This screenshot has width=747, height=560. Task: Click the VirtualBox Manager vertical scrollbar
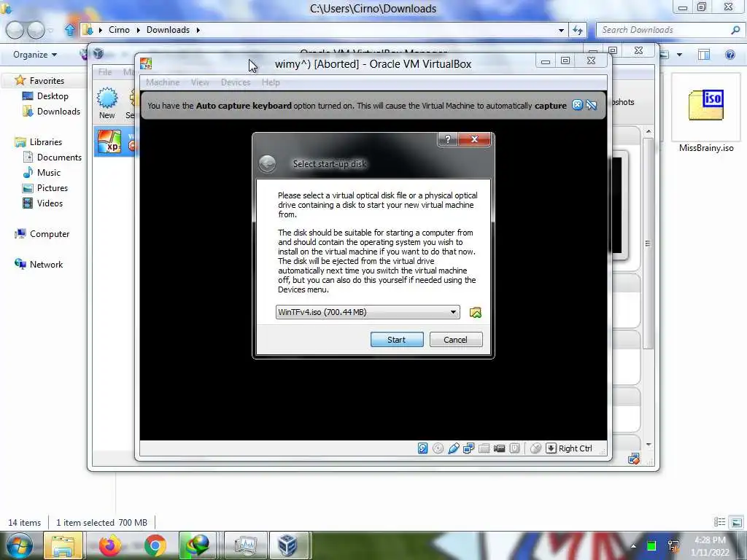(x=648, y=243)
